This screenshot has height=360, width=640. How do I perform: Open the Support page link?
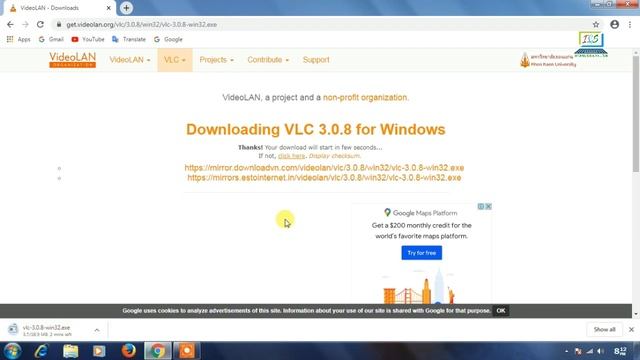316,60
